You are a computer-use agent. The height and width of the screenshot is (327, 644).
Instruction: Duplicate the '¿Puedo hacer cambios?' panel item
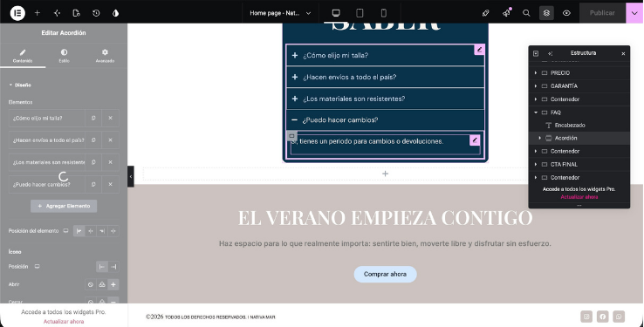[93, 185]
